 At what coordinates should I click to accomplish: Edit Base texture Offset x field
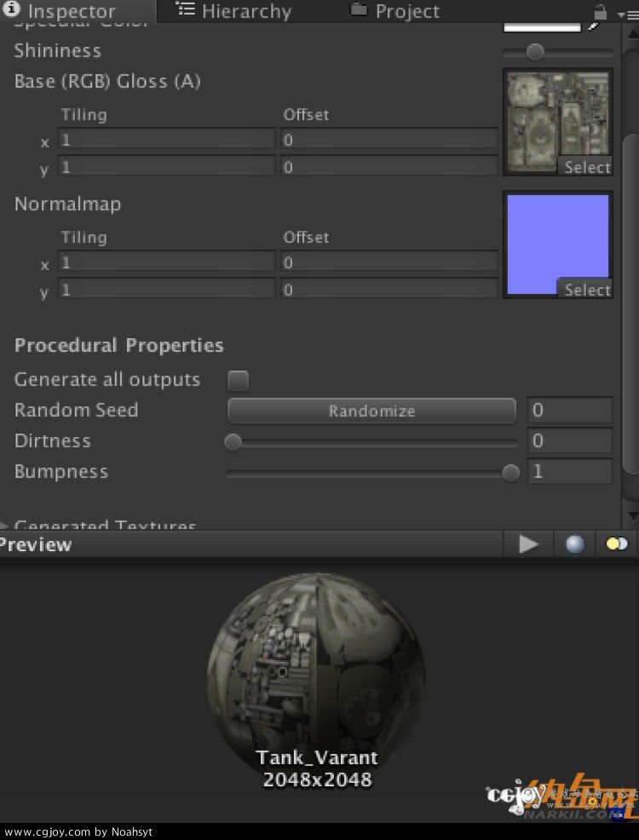click(x=389, y=140)
